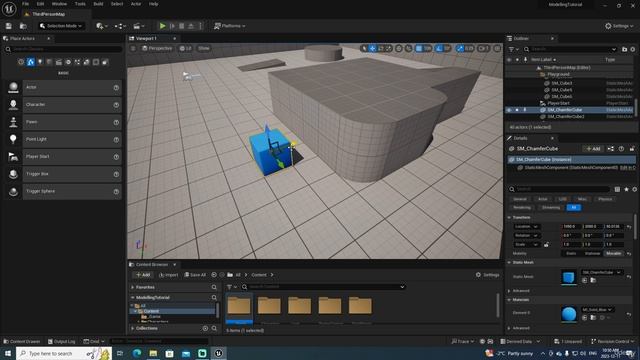Click the blue material sphere thumbnail
Image resolution: width=640 pixels, height=360 pixels.
pos(569,313)
